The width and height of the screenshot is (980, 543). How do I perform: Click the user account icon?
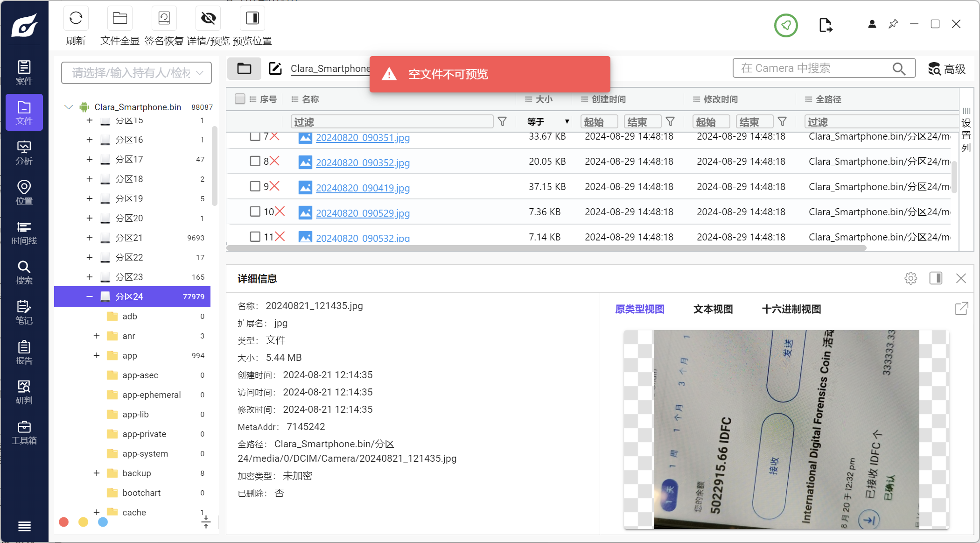[872, 24]
